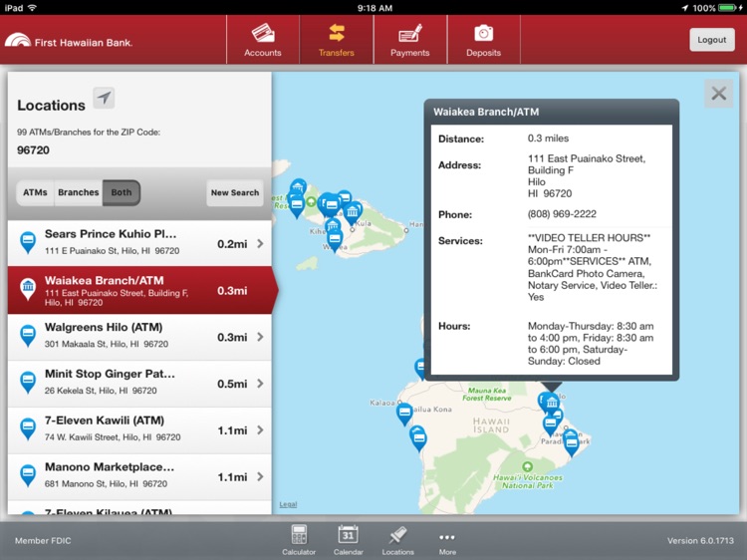747x560 pixels.
Task: Open the Calendar tool
Action: (x=349, y=540)
